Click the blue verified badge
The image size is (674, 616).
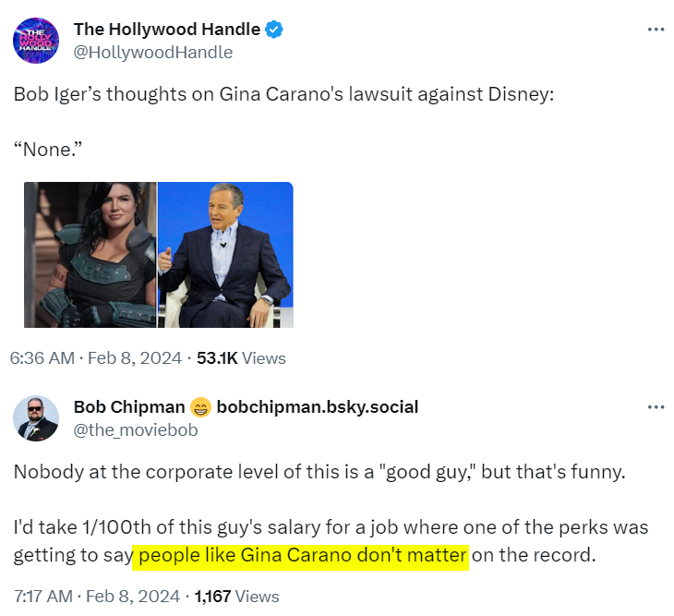274,30
